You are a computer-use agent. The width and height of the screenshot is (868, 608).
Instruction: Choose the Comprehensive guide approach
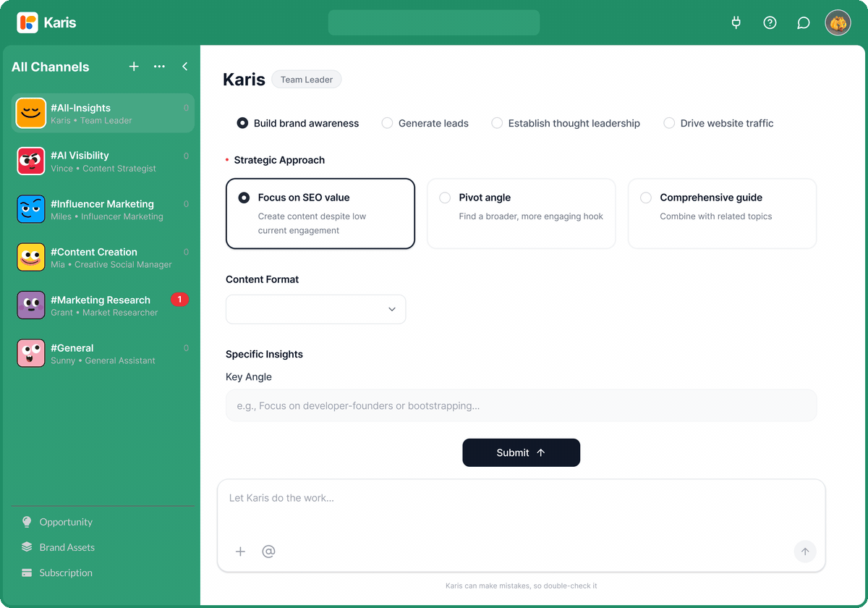[723, 214]
